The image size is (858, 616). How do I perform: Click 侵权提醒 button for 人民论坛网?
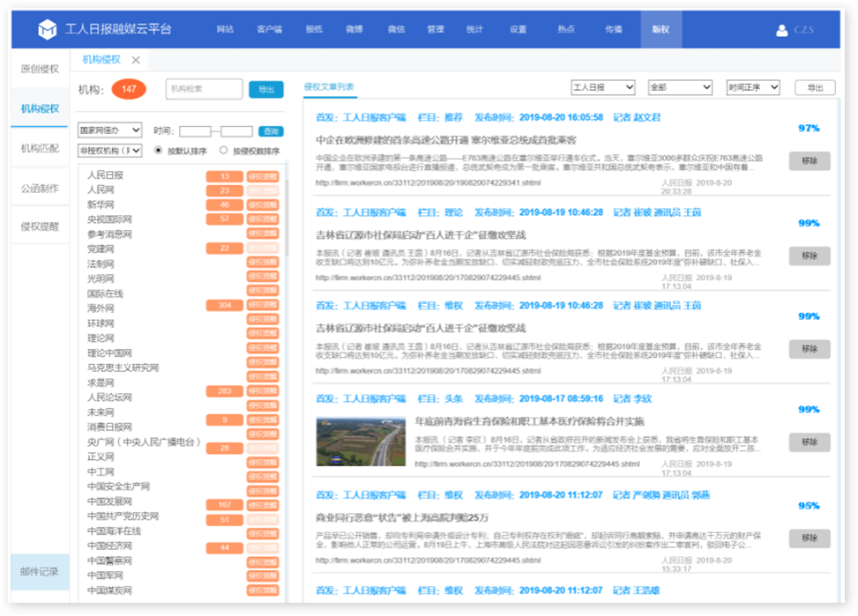pyautogui.click(x=263, y=390)
